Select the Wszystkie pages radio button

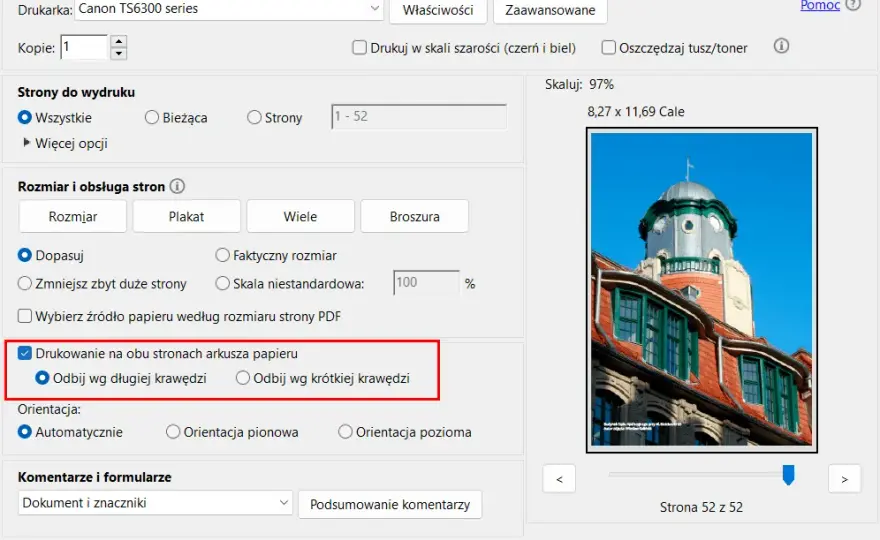pos(25,117)
